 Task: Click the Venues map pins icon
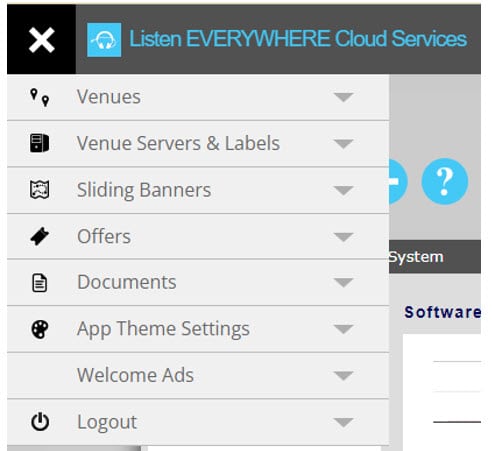40,97
